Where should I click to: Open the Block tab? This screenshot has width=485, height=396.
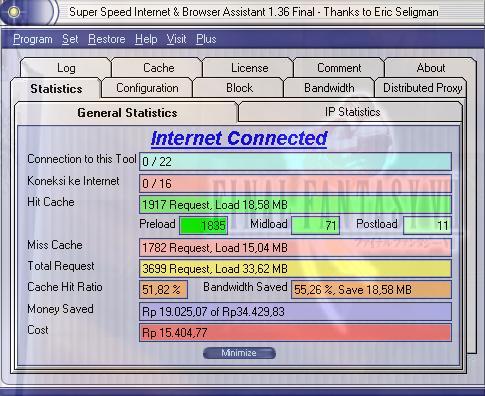[239, 88]
